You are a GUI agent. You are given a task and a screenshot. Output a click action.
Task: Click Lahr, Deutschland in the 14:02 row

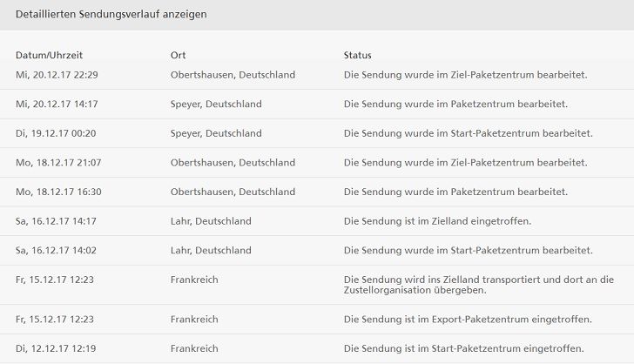211,251
